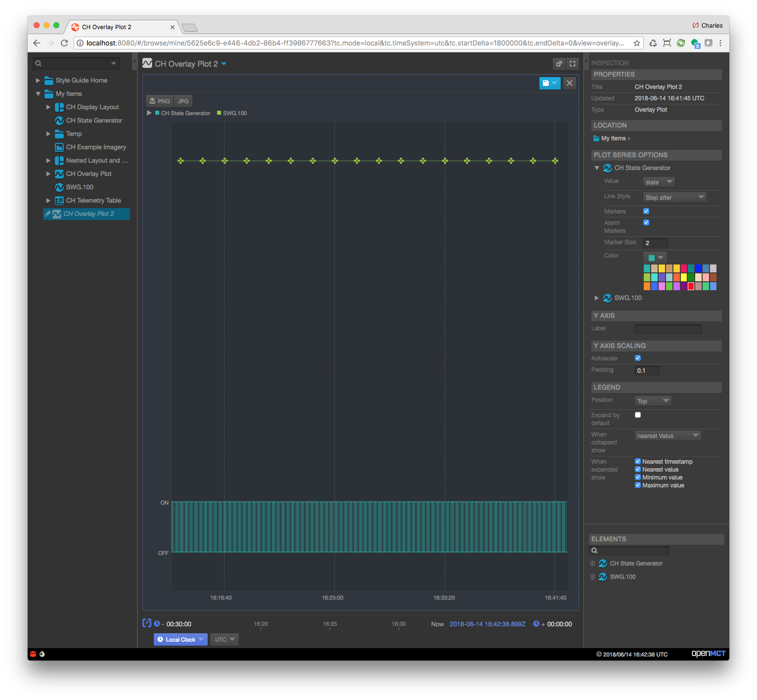Screen dimensions: 757x700
Task: Uncheck Autoscale under Y Axis Scaling
Action: (x=637, y=358)
